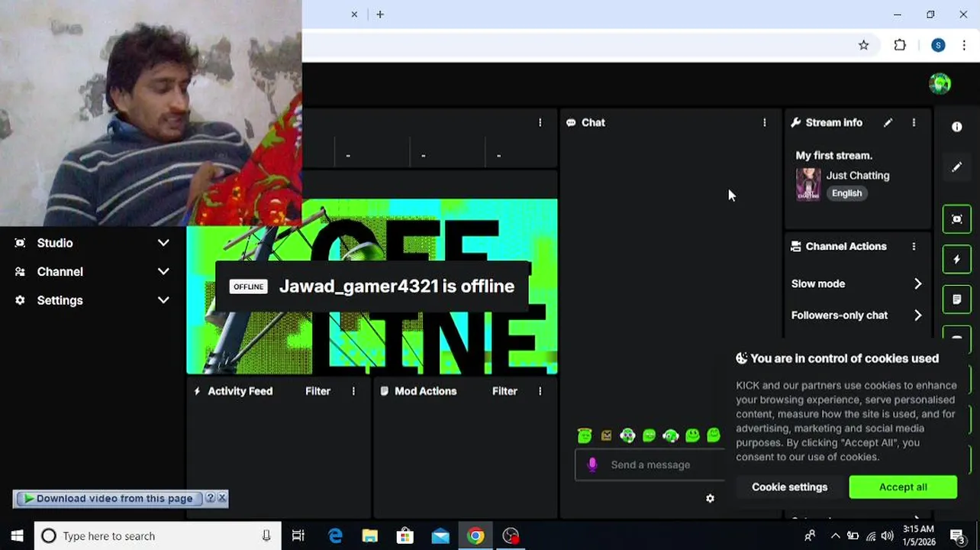The height and width of the screenshot is (550, 980).
Task: Open Chrome extensions puzzle icon
Action: (x=900, y=45)
